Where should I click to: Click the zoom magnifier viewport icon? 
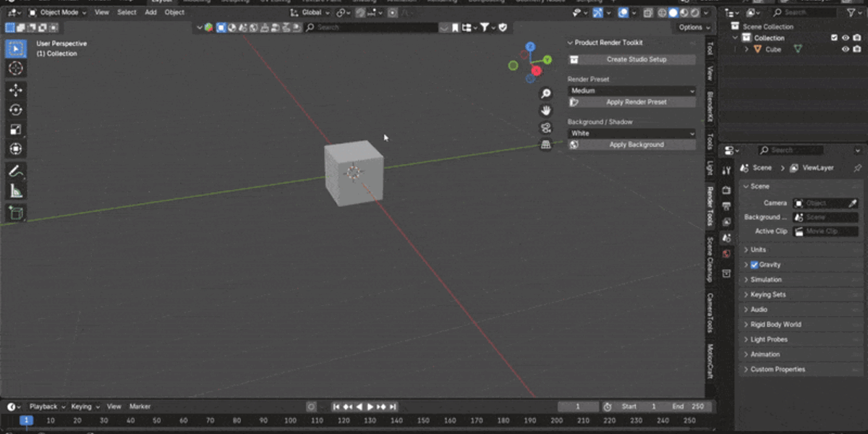click(x=546, y=93)
